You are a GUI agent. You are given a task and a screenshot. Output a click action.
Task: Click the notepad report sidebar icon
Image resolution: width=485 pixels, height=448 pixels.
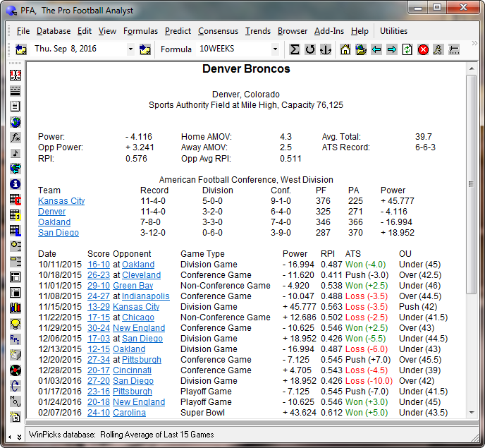pos(16,107)
